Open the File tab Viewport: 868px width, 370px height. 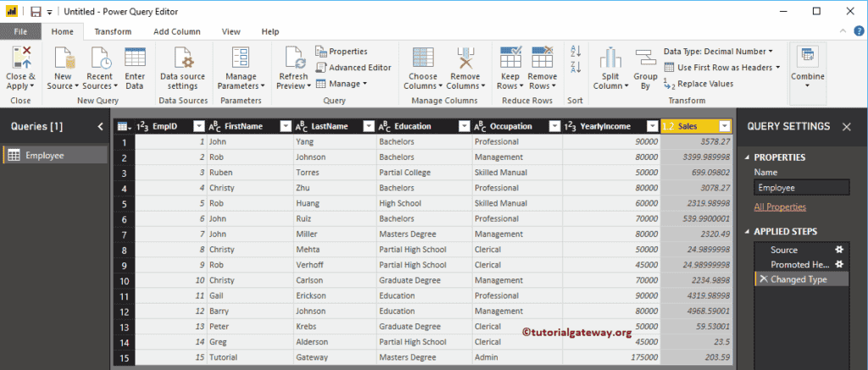[x=21, y=31]
